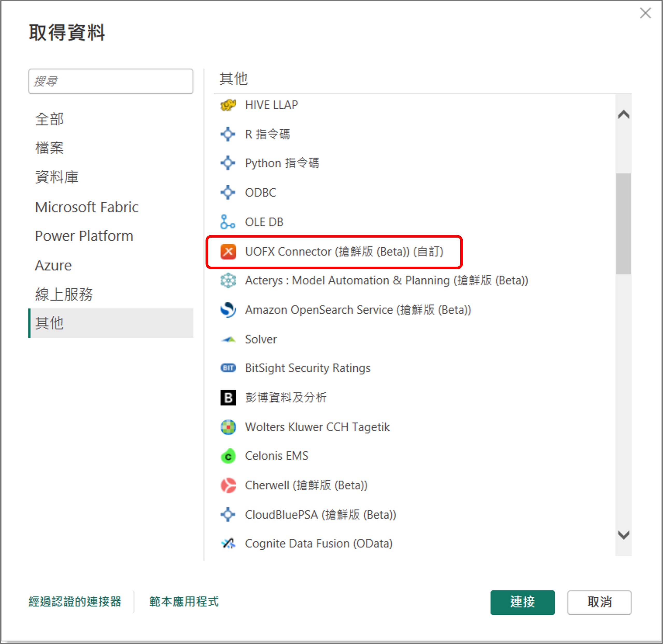Click the BitSight Security Ratings icon
This screenshot has width=663, height=644.
tap(228, 368)
